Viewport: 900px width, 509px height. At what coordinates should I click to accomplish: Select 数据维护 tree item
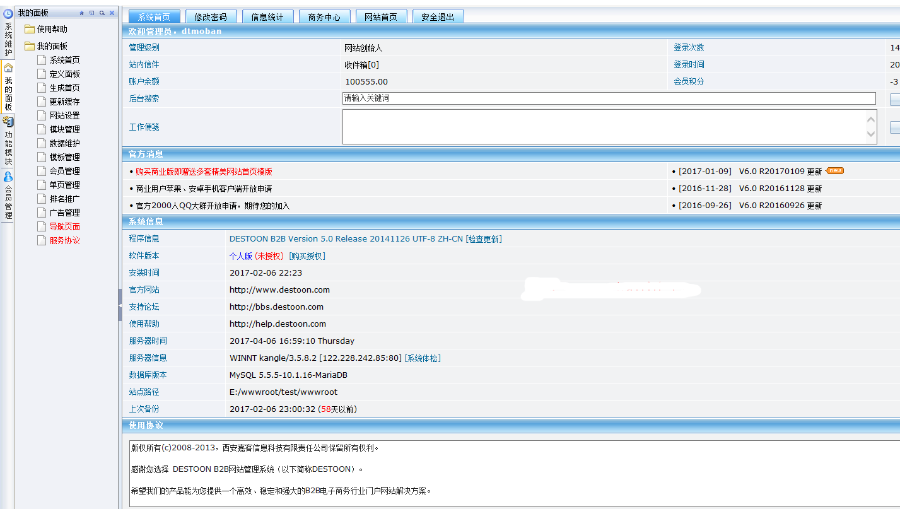coord(64,143)
